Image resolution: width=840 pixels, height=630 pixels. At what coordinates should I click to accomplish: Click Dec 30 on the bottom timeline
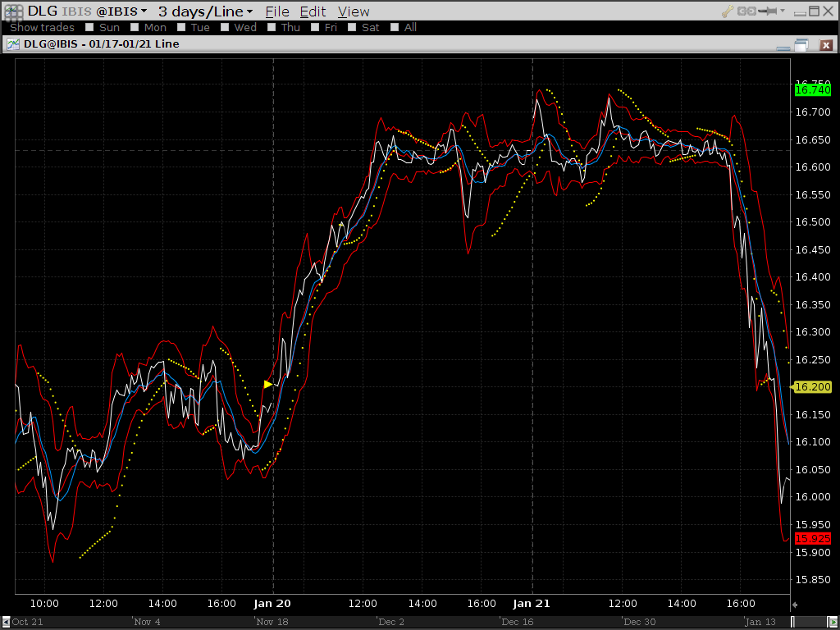pyautogui.click(x=639, y=622)
